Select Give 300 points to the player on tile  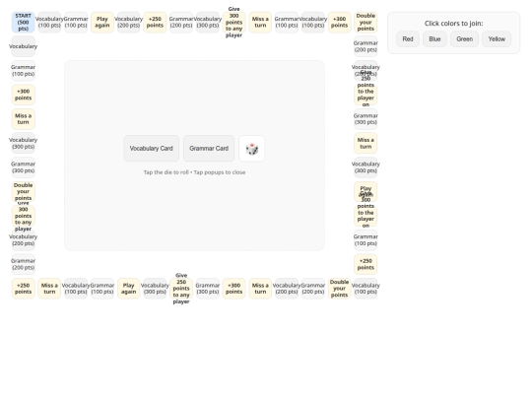click(x=366, y=216)
